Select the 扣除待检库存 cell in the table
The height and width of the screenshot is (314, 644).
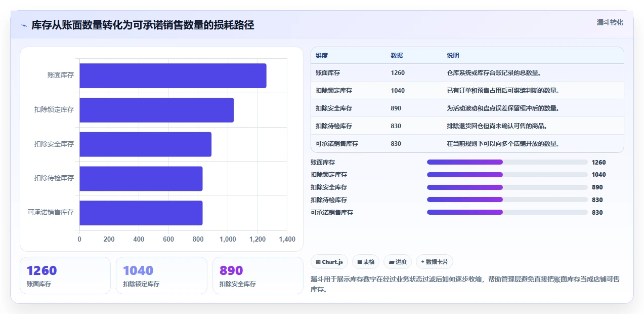(334, 126)
